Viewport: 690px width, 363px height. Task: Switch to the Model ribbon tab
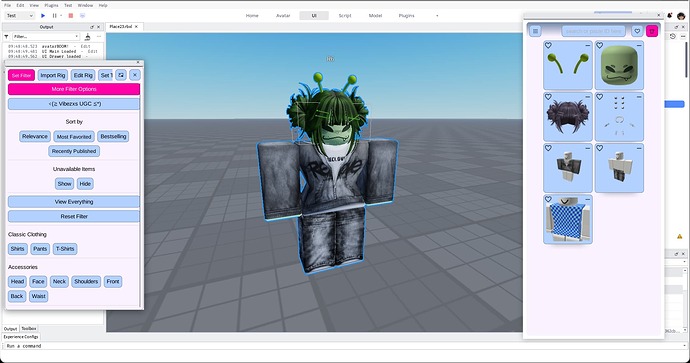coord(375,15)
